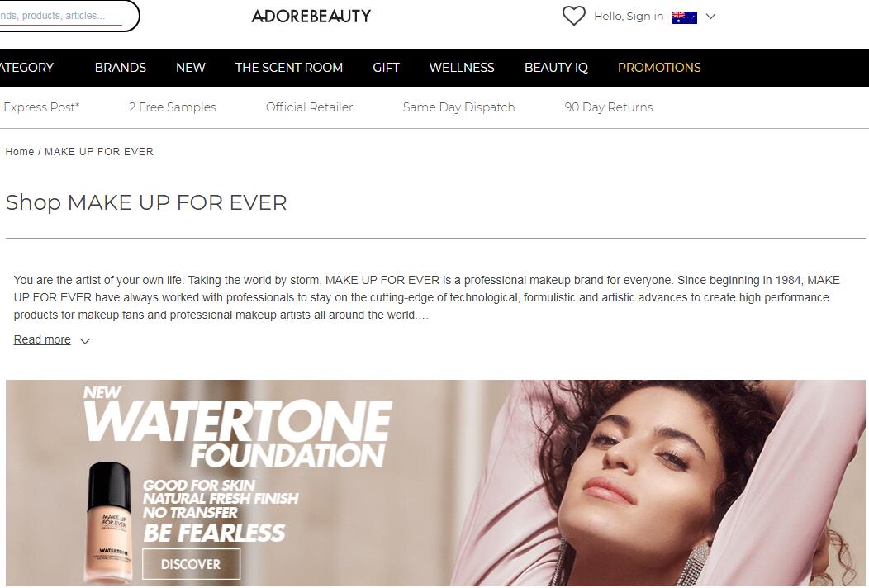Open BEAUTY IQ in navigation
Viewport: 869px width, 588px height.
tap(556, 68)
